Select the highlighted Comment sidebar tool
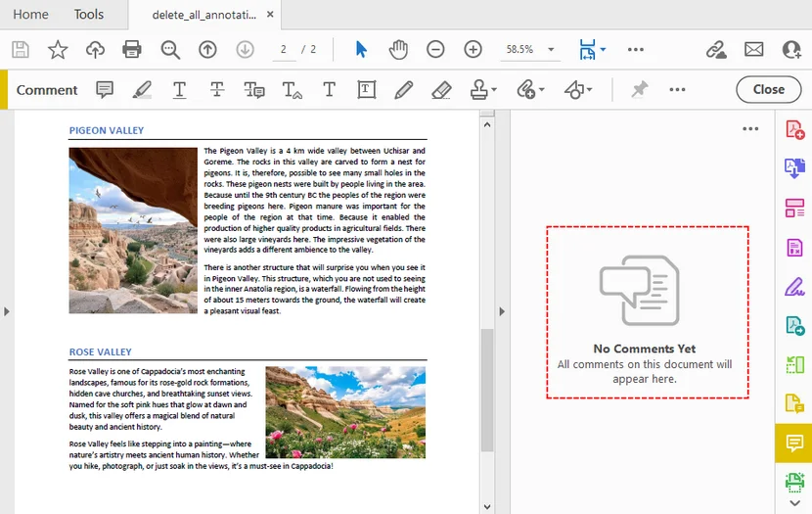 (x=793, y=443)
